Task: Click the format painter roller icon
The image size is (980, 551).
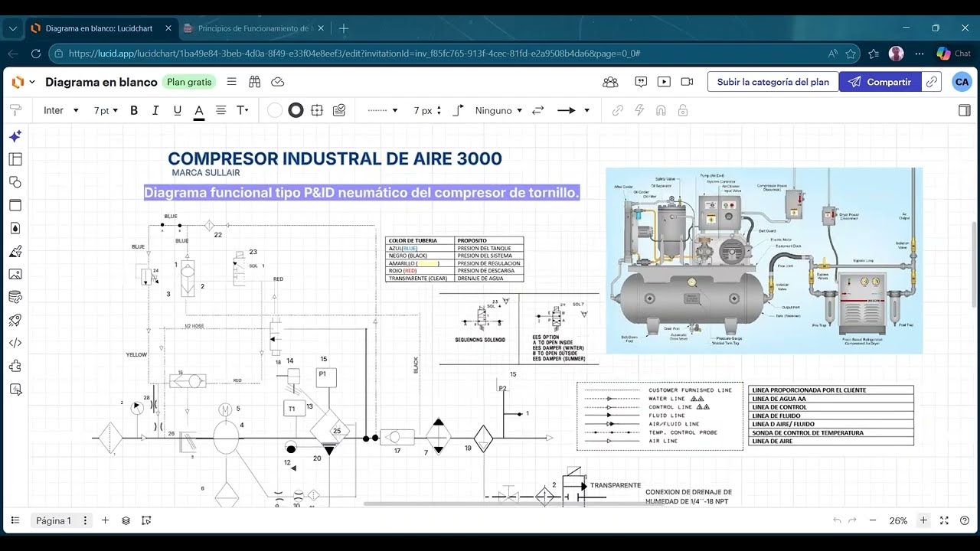Action: 15,110
